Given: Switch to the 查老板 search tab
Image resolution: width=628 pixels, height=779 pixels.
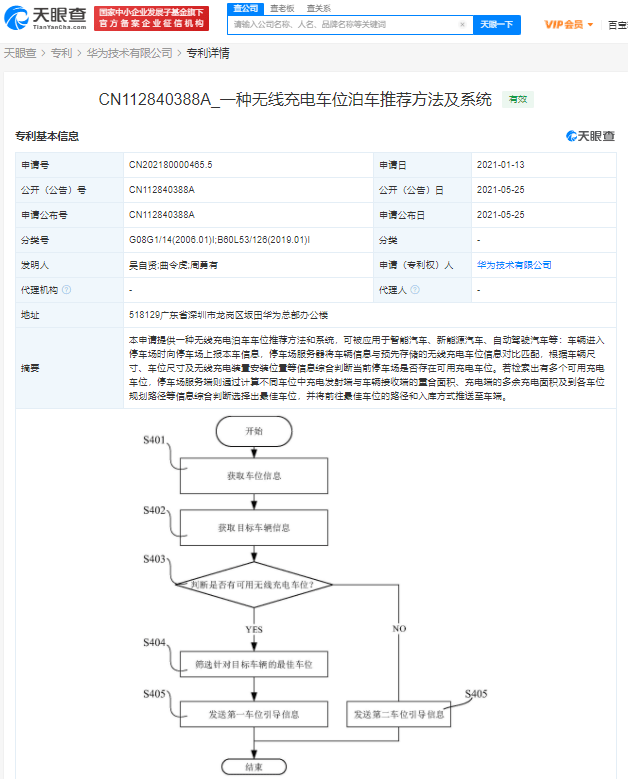Looking at the screenshot, I should click(282, 7).
